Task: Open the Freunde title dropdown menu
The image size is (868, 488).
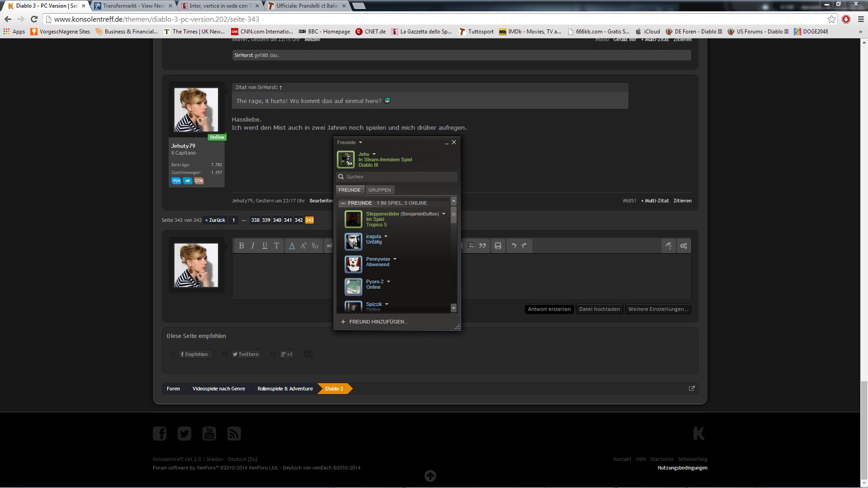Action: tap(360, 143)
